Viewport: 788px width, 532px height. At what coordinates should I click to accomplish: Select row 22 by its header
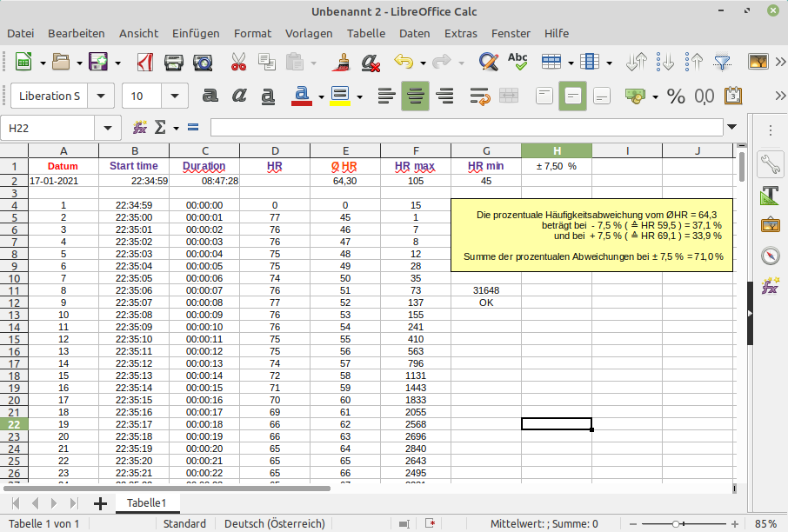pyautogui.click(x=14, y=424)
